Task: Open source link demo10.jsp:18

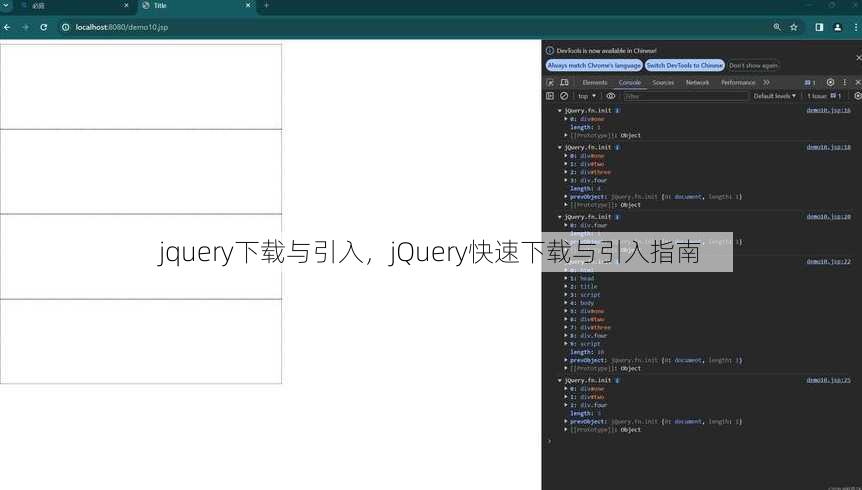Action: (828, 147)
